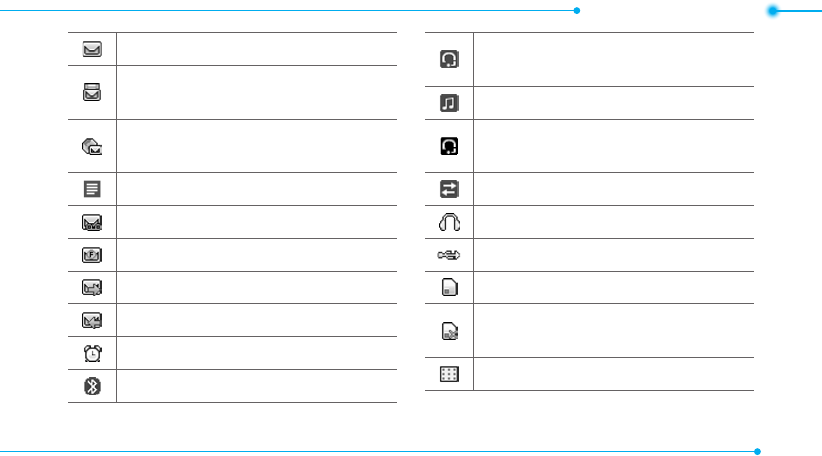822x456 pixels.
Task: Click the alarm clock icon
Action: click(x=92, y=353)
